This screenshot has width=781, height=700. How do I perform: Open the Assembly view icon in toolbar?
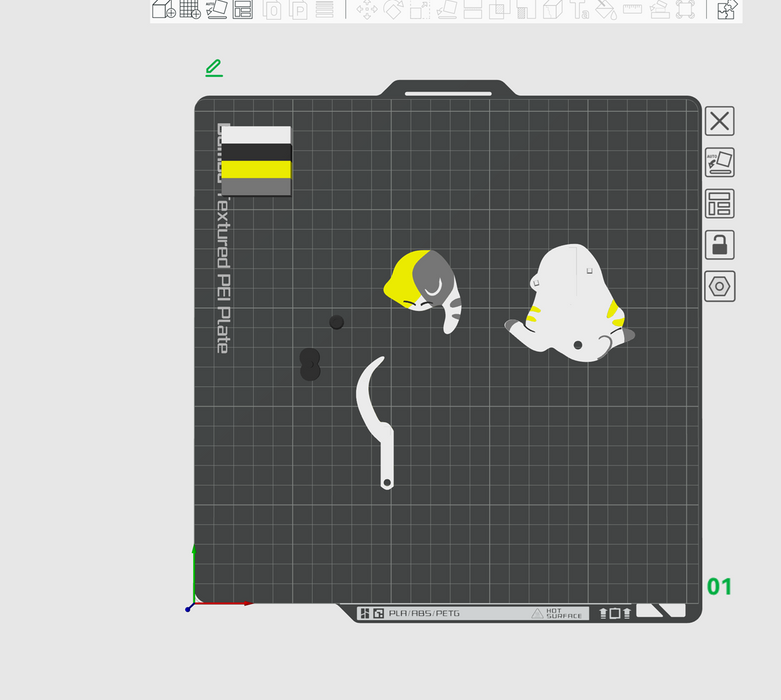click(727, 10)
